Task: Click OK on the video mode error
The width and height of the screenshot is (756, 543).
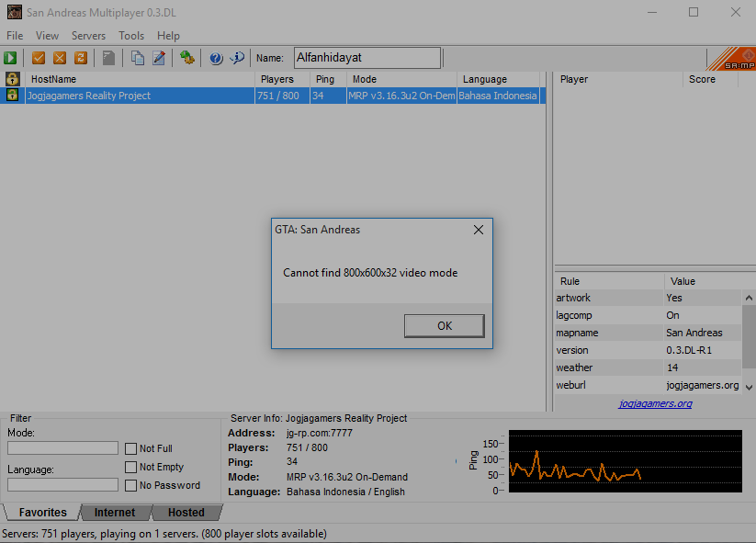Action: [x=445, y=326]
